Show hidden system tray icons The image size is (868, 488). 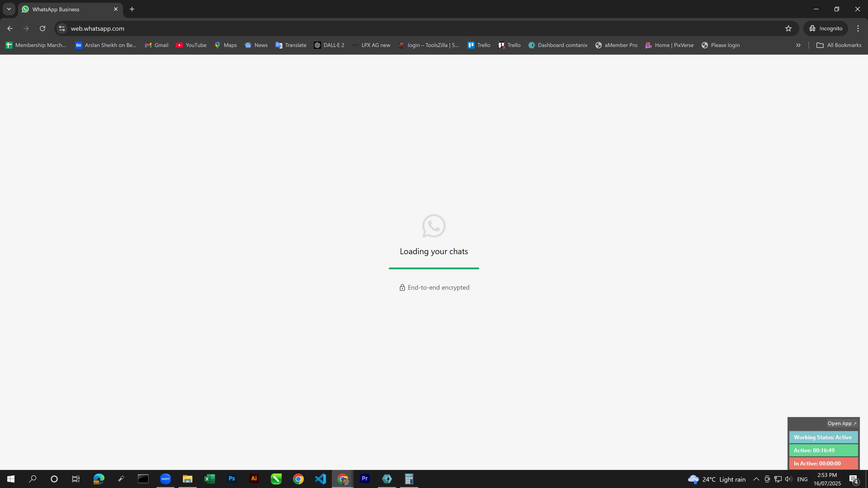click(x=756, y=479)
